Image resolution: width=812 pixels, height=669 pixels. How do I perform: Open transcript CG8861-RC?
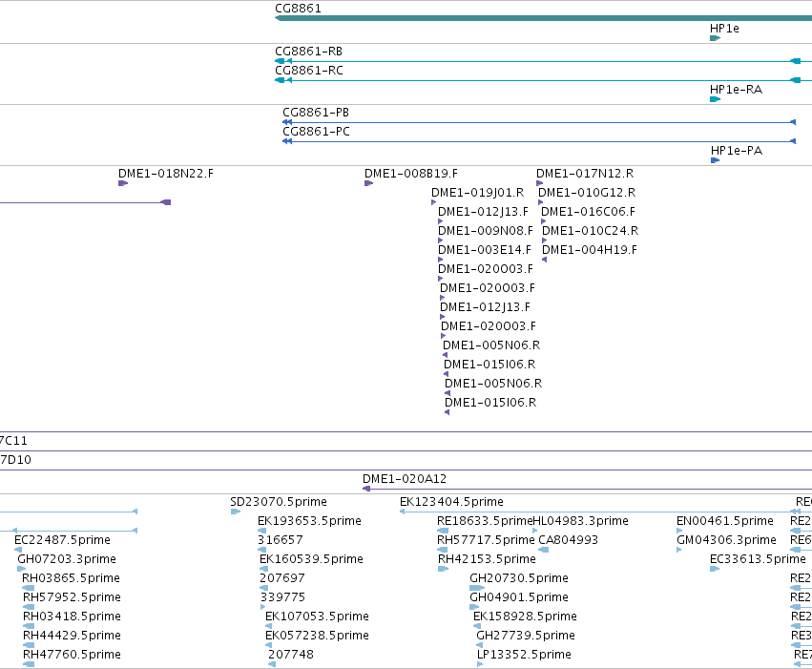[x=543, y=80]
